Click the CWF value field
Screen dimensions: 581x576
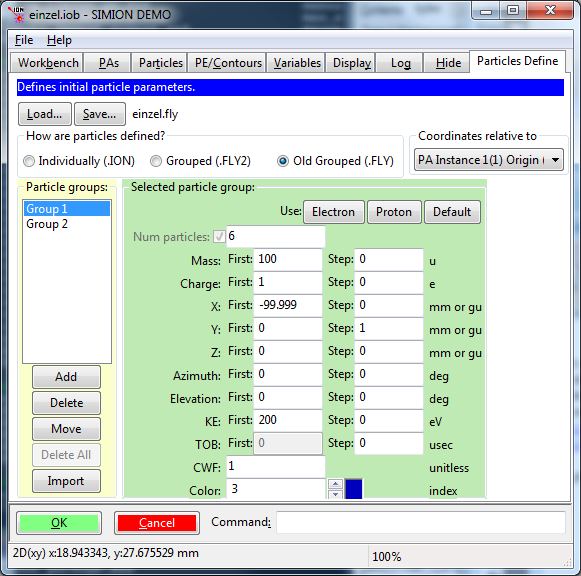[x=275, y=466]
